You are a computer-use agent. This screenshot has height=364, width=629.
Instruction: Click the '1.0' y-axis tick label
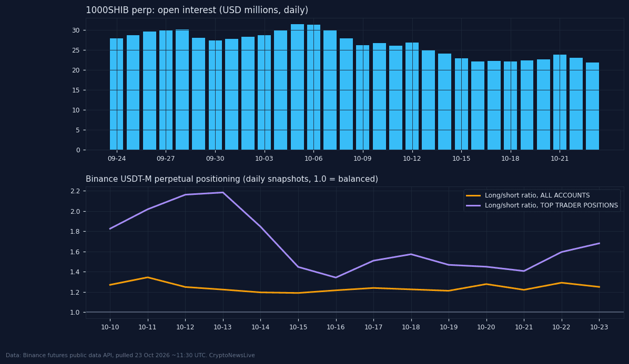click(75, 313)
